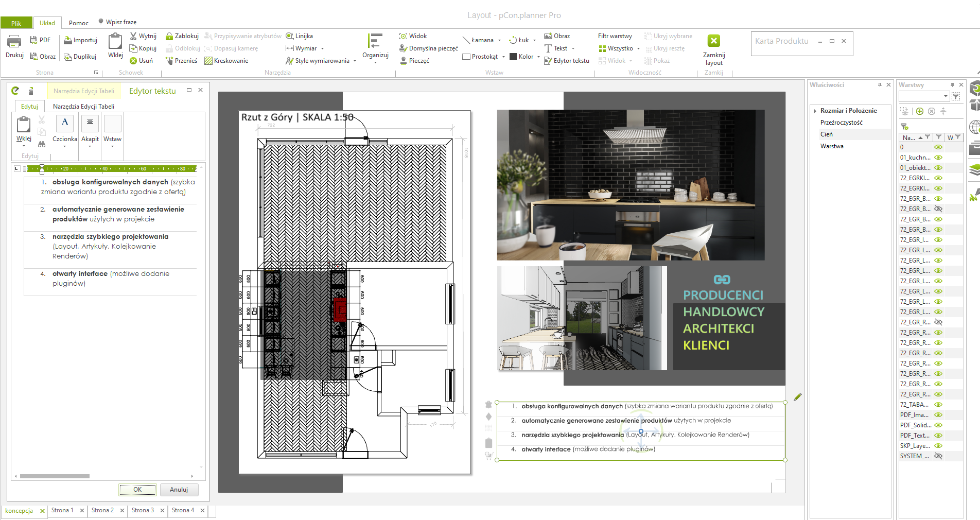This screenshot has height=520, width=980.
Task: Confirm text edits with OK button
Action: point(137,490)
